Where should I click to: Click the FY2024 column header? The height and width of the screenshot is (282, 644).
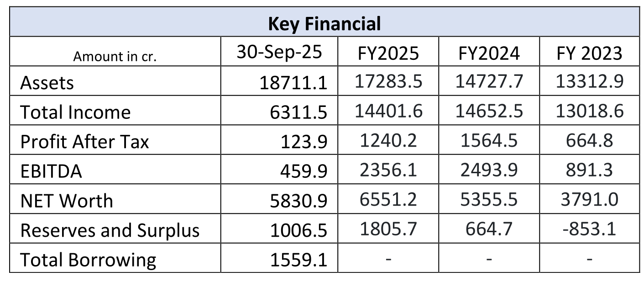pos(489,53)
